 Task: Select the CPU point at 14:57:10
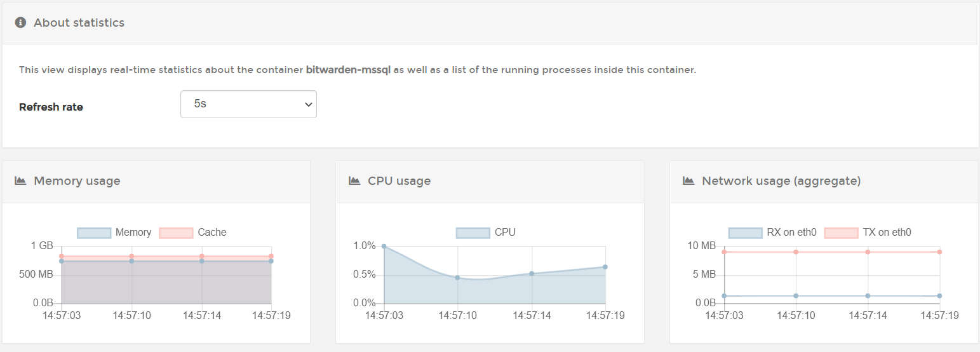[x=457, y=278]
